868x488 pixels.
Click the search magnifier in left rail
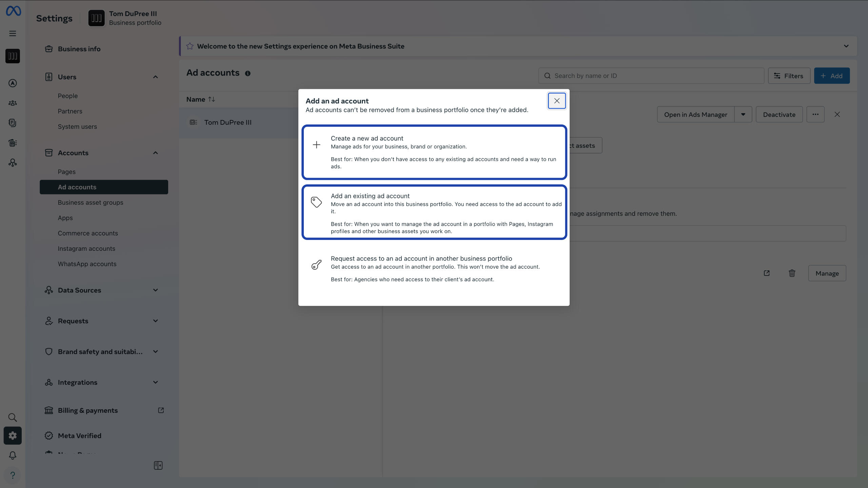coord(13,417)
